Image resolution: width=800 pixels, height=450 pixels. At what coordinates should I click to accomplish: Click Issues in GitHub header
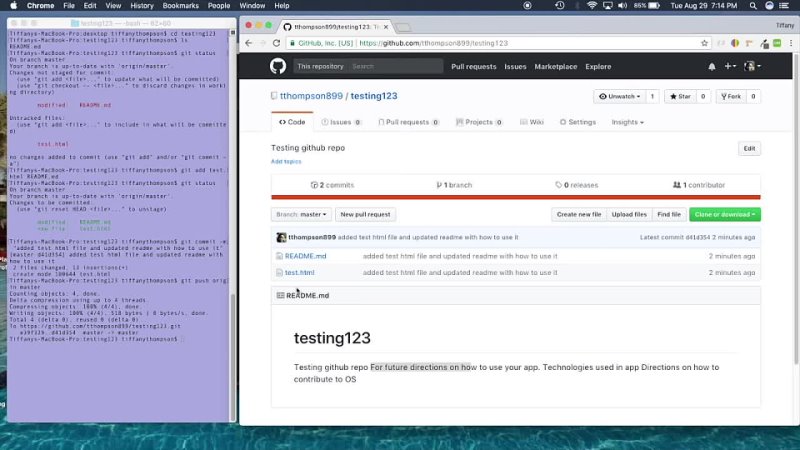coord(515,66)
